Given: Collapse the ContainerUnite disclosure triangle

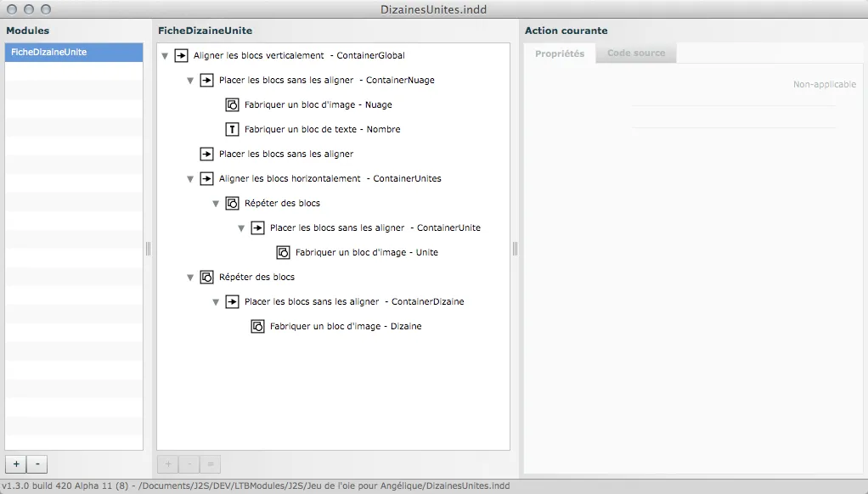Looking at the screenshot, I should [241, 229].
